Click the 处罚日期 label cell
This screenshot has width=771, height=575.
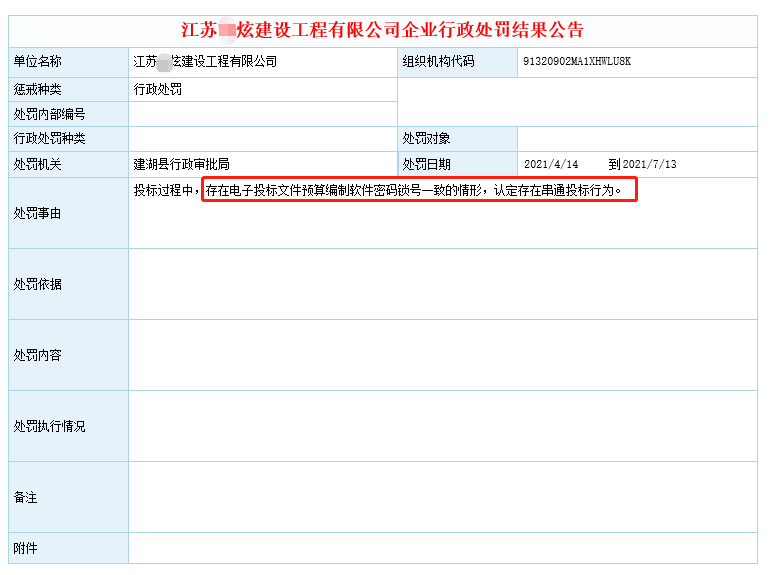pyautogui.click(x=426, y=165)
